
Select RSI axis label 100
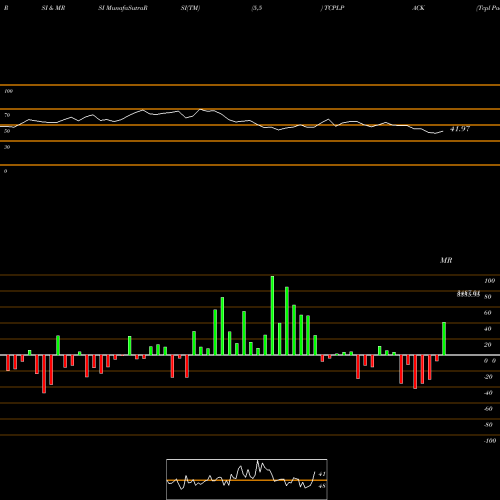click(8, 91)
